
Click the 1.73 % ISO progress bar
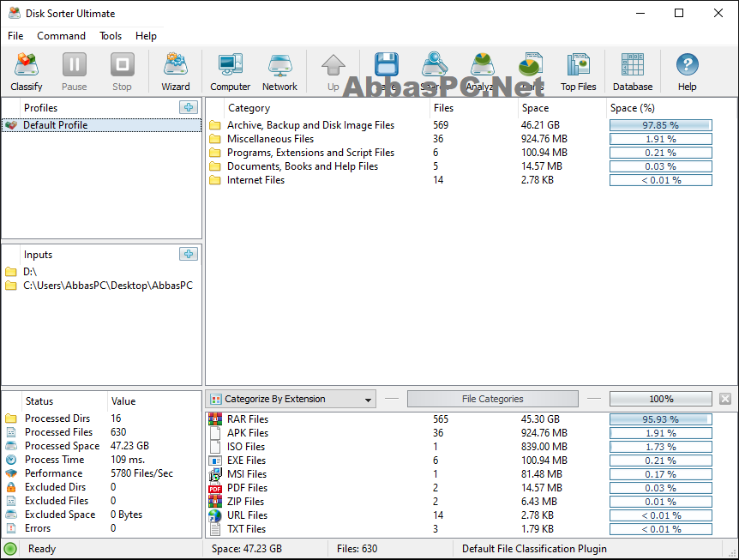661,447
